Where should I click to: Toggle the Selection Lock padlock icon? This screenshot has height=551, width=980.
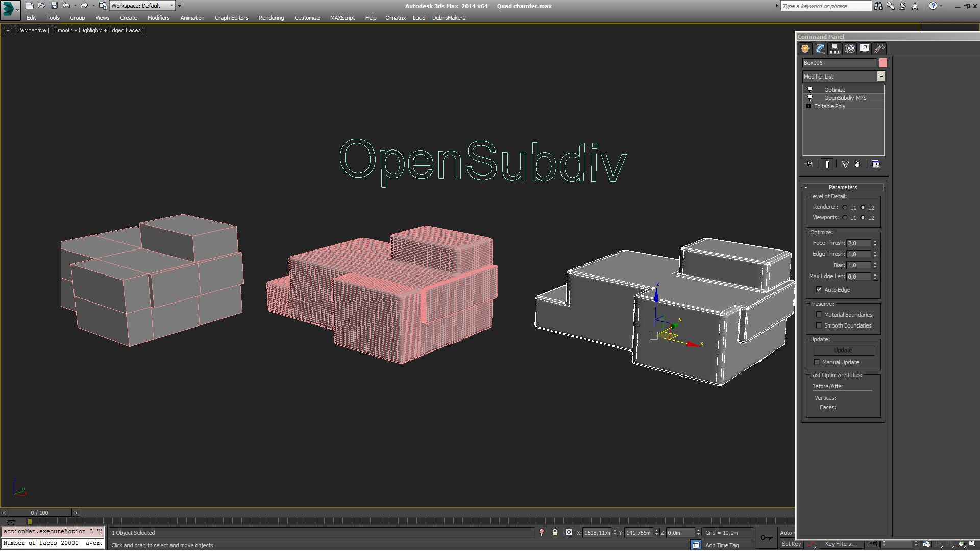pyautogui.click(x=555, y=532)
